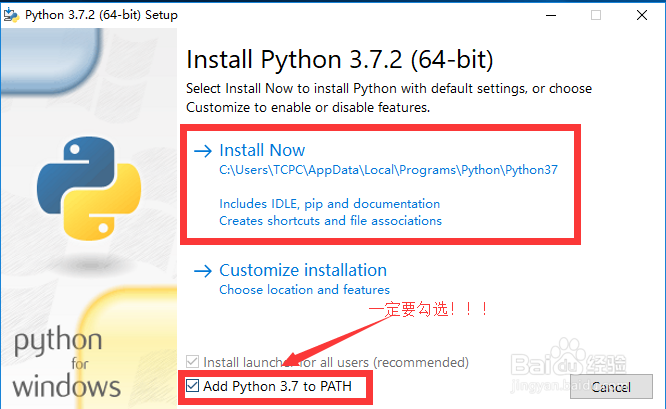666x409 pixels.
Task: Click the "Install Python 3.7.2 (64-bit)" heading
Action: pos(340,58)
